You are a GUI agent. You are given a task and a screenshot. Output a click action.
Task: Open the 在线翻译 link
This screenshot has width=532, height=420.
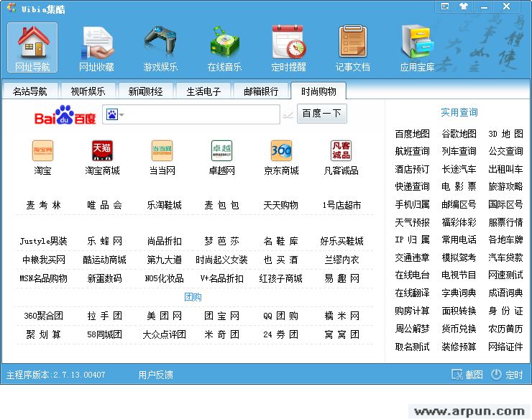(x=412, y=293)
